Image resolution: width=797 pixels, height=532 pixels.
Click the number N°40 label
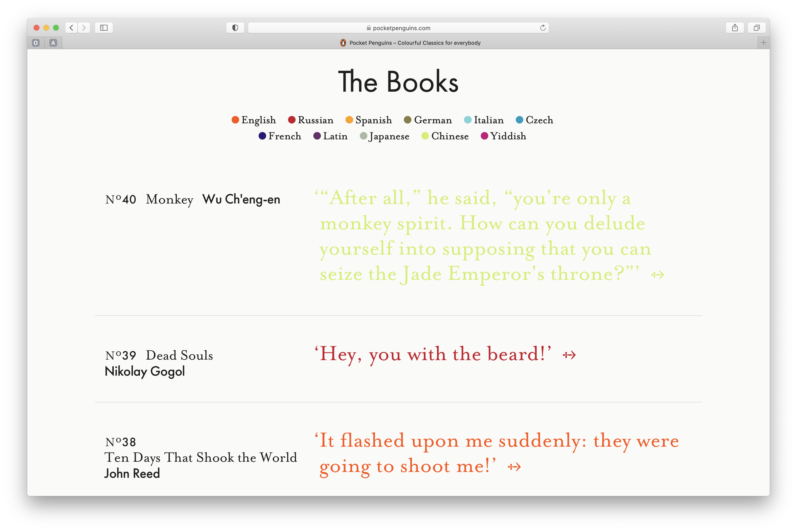(x=120, y=199)
